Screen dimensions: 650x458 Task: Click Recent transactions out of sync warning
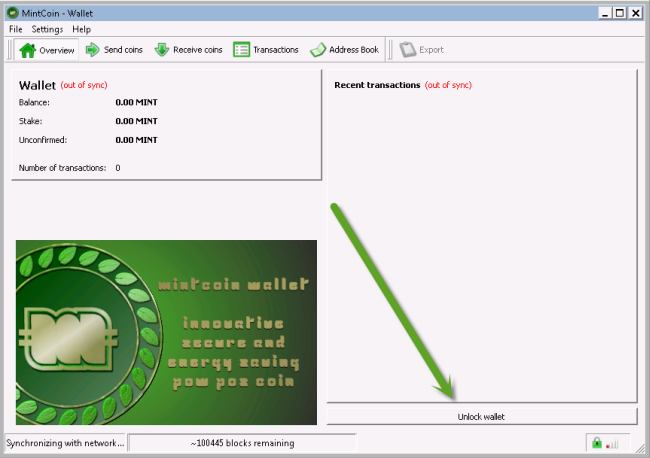448,85
